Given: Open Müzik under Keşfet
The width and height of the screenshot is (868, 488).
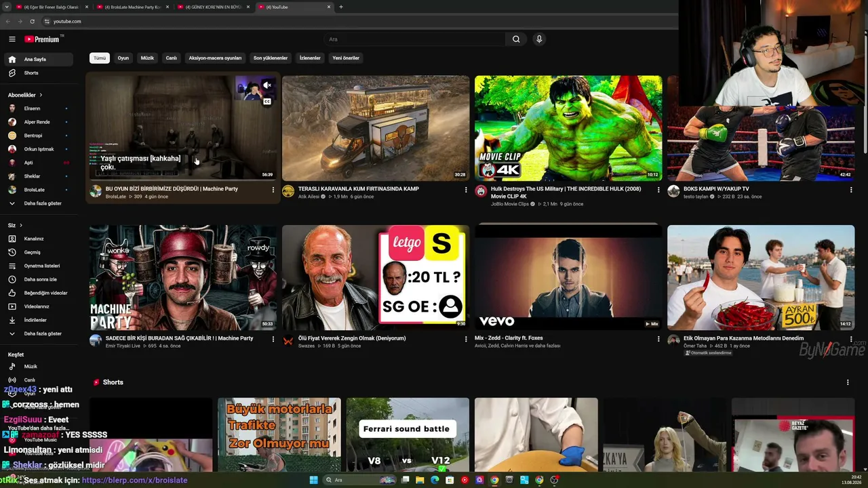Looking at the screenshot, I should tap(39, 367).
